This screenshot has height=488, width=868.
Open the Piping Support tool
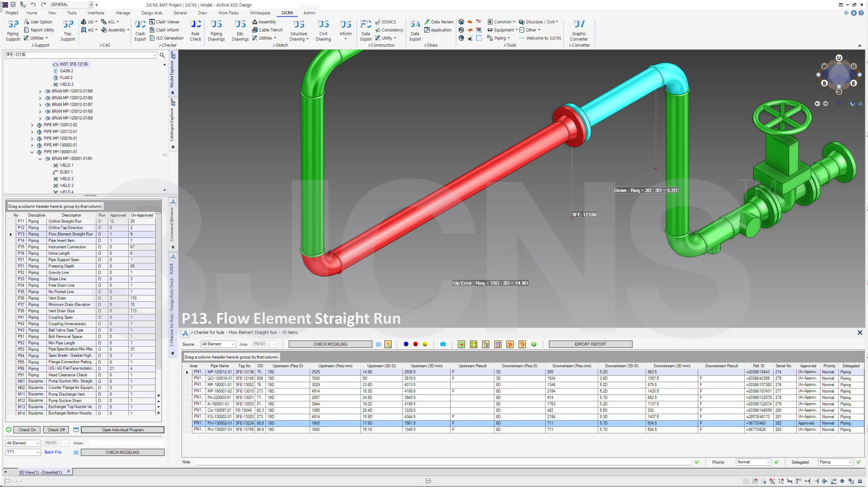click(13, 30)
